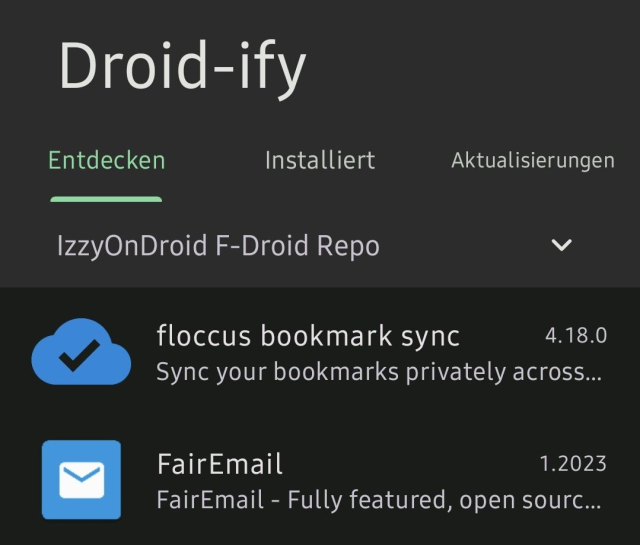Click floccus version number 4.18.0
This screenshot has height=545, width=640.
(575, 335)
